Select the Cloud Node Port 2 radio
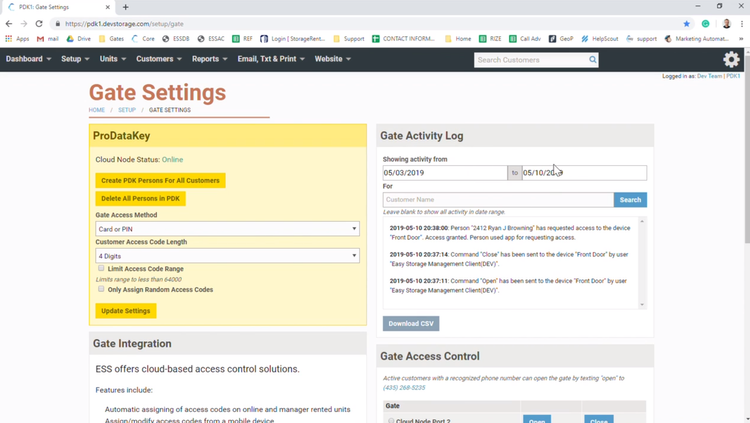Screen dimensions: 750x423 click(x=391, y=421)
